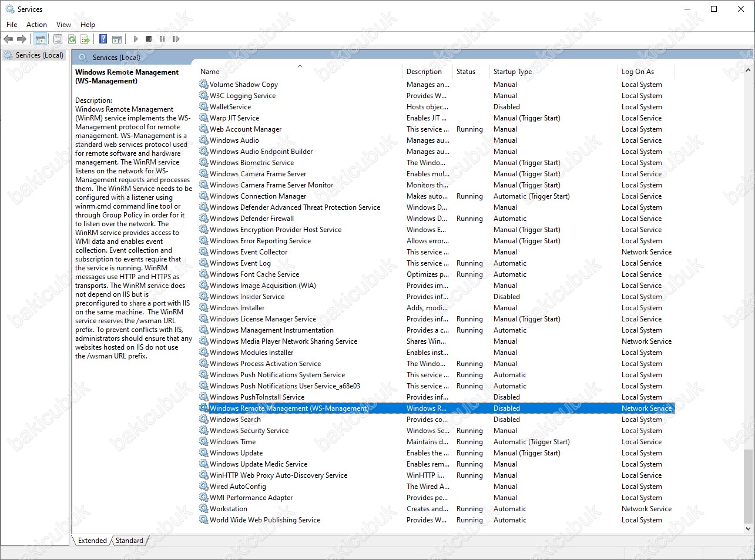Screen dimensions: 755x560
Task: Select Windows Connection Manager service
Action: coord(437,196)
